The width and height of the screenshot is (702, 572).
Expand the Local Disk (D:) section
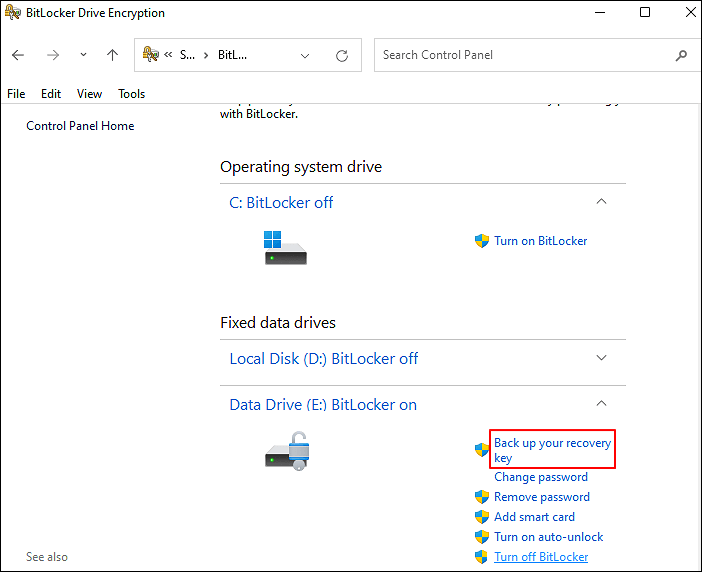(601, 358)
